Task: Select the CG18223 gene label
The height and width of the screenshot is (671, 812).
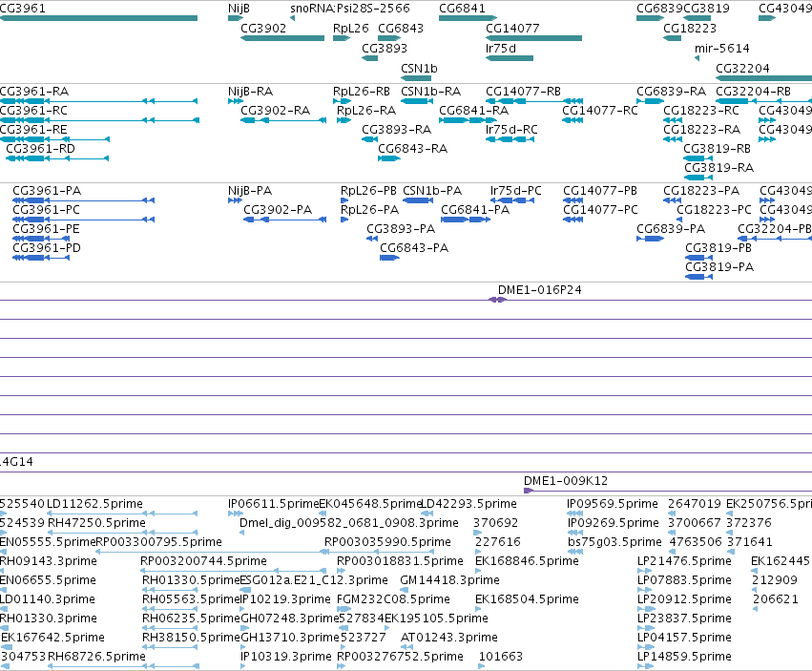Action: click(690, 28)
